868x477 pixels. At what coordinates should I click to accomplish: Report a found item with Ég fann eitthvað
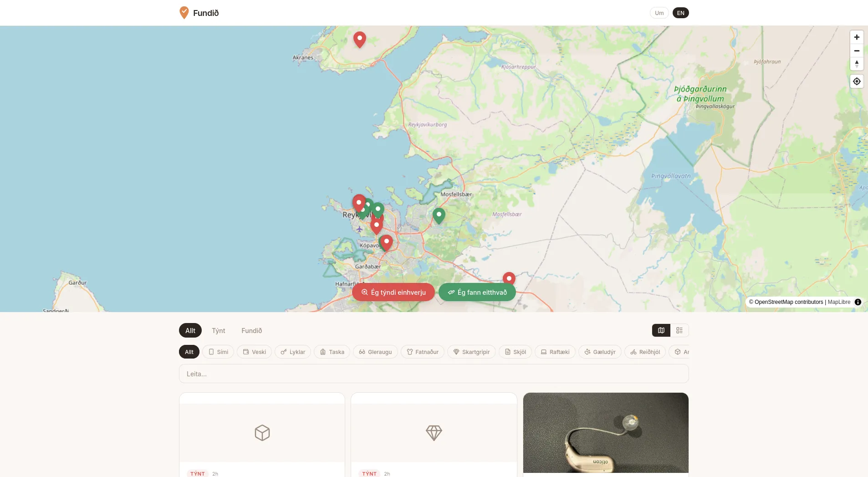coord(477,292)
